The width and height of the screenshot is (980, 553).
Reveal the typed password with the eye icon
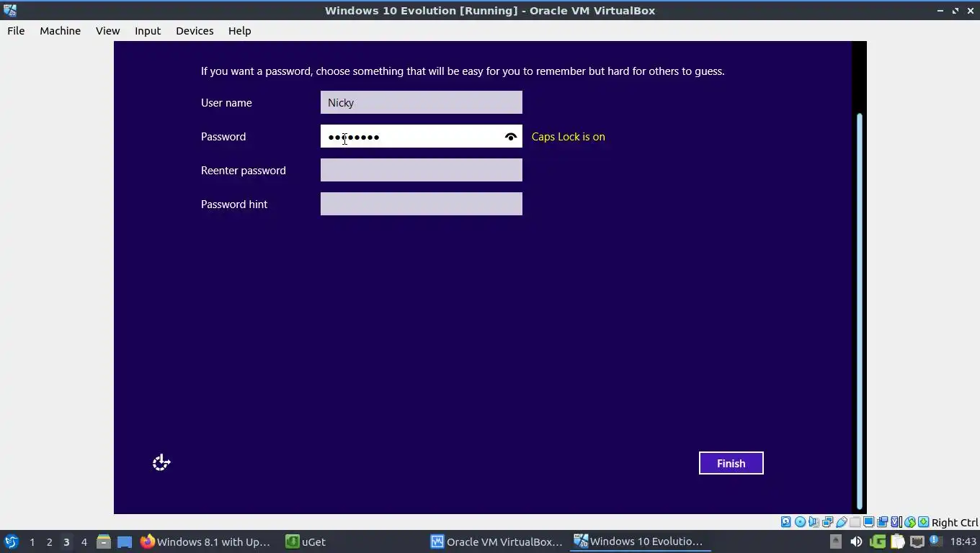coord(511,137)
